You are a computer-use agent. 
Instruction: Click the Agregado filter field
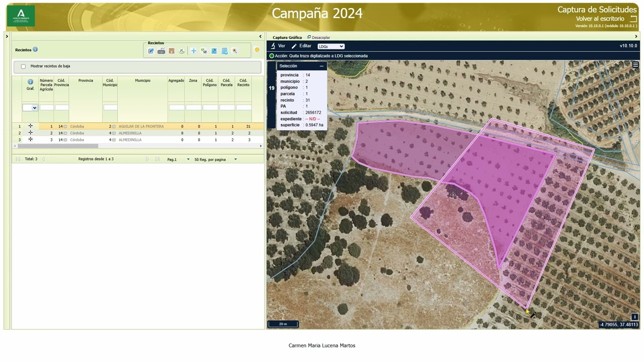click(x=177, y=108)
